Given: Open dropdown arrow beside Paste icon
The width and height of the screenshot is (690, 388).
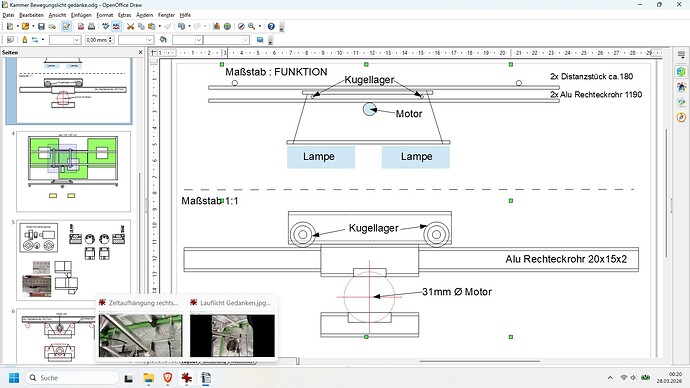Looking at the screenshot, I should pos(159,26).
